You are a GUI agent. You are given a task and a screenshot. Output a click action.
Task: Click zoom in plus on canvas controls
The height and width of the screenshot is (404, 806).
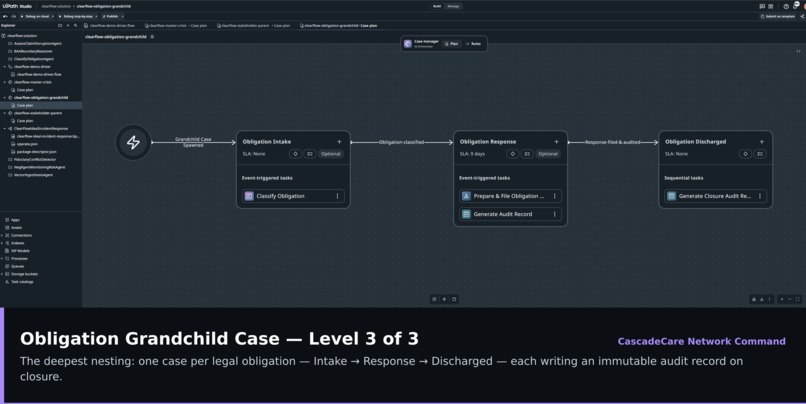tap(782, 299)
